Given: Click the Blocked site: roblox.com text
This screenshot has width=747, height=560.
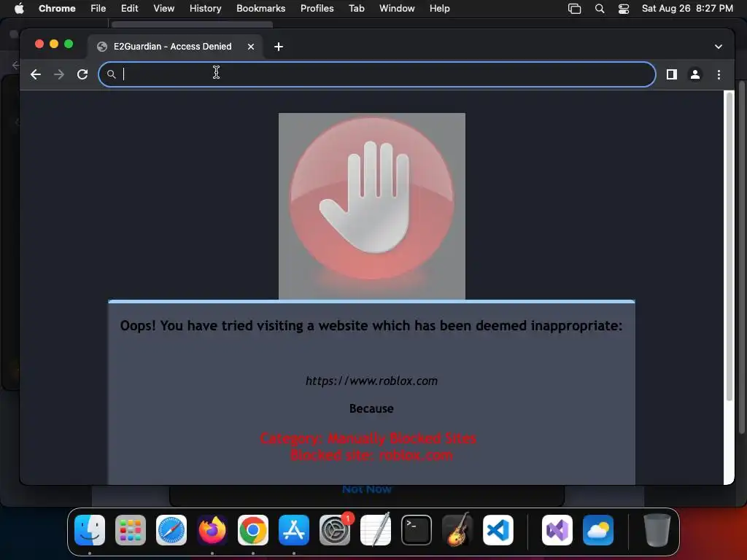Looking at the screenshot, I should point(371,455).
